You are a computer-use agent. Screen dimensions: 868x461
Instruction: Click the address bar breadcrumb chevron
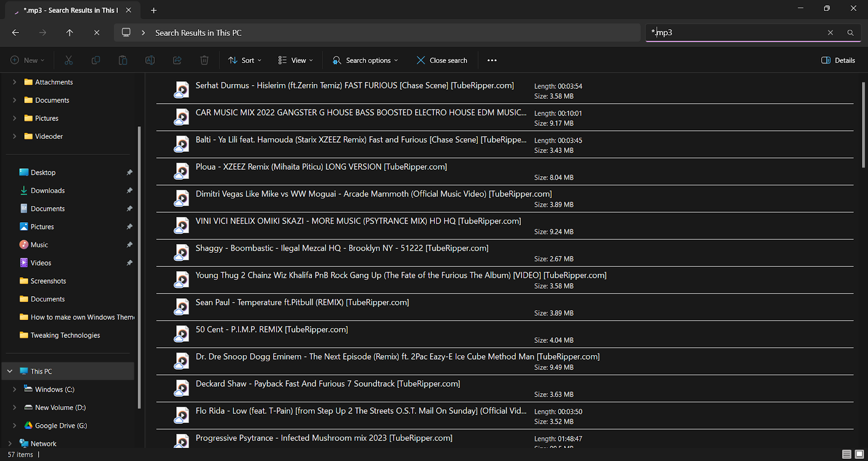click(x=143, y=33)
